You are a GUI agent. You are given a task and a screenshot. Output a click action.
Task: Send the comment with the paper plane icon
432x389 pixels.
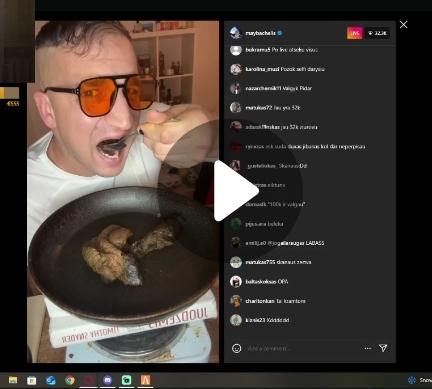383,348
